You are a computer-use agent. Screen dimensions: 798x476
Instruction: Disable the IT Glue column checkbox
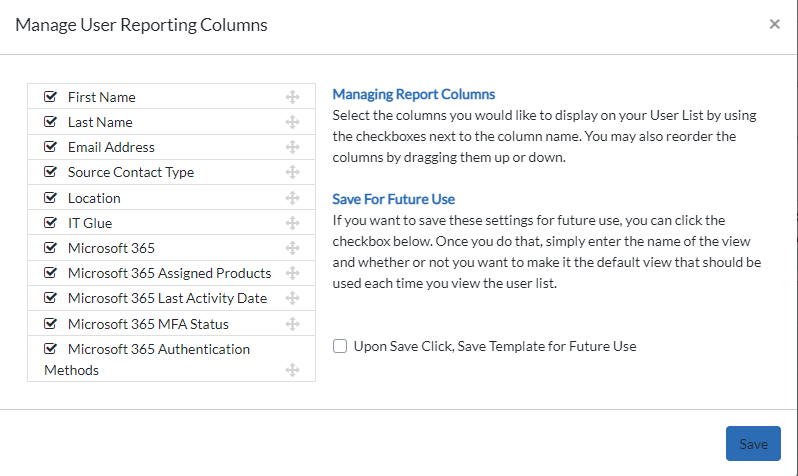[50, 222]
